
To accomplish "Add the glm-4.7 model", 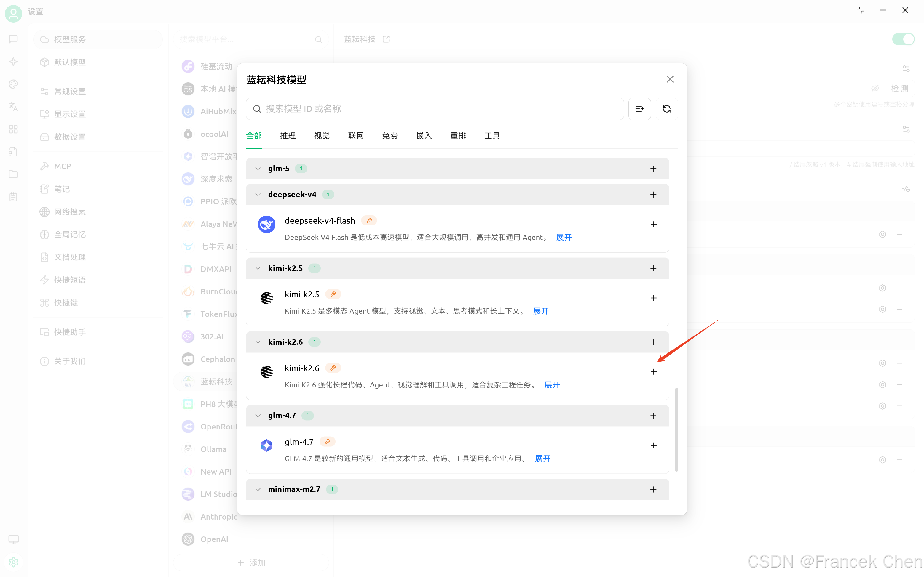I will (x=653, y=445).
